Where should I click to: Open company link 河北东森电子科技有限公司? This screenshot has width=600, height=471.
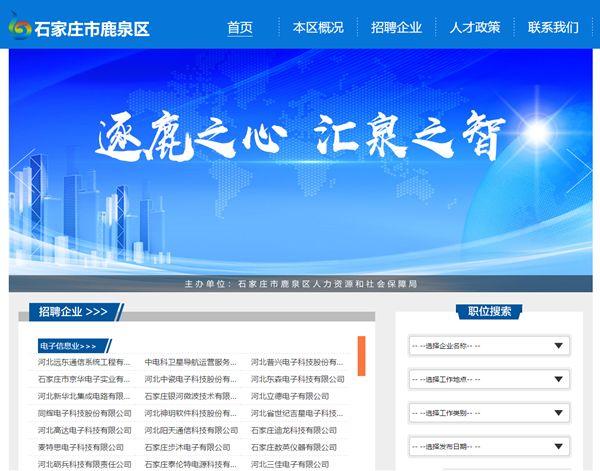(297, 379)
